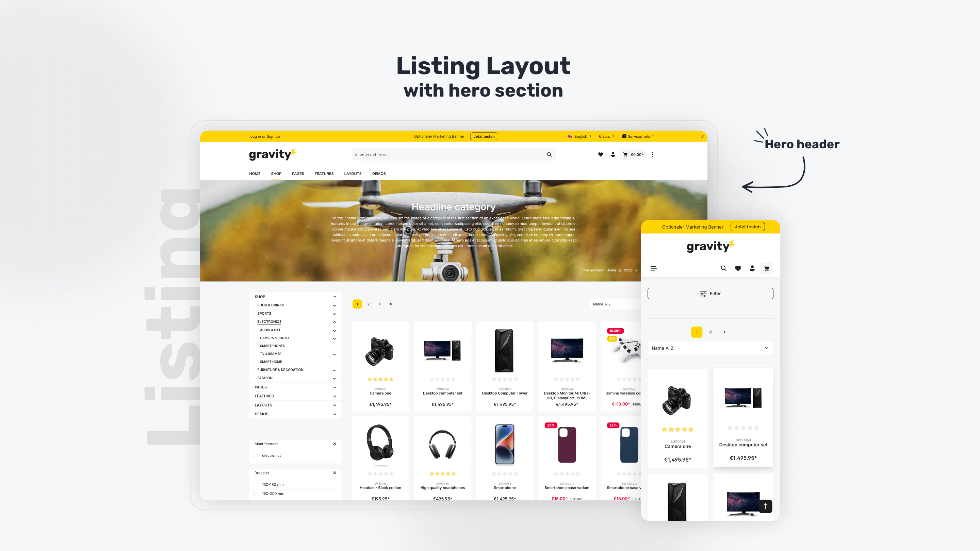Click Jetzt testen button on banner
The image size is (980, 551).
pyautogui.click(x=483, y=137)
